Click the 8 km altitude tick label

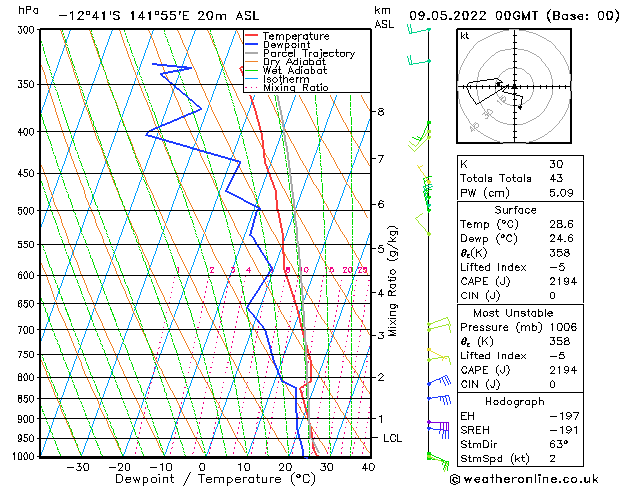tap(381, 111)
